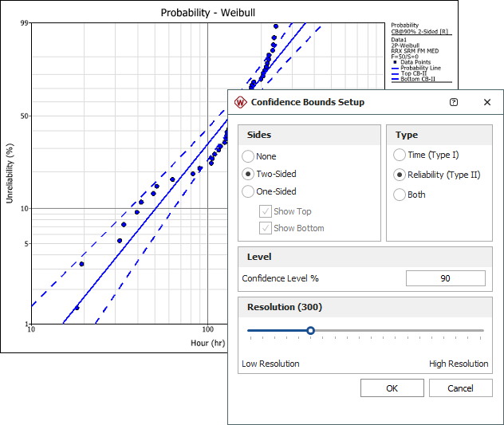Select the Hour (hr) axis label
Screen dimensions: 504x425
coord(207,343)
